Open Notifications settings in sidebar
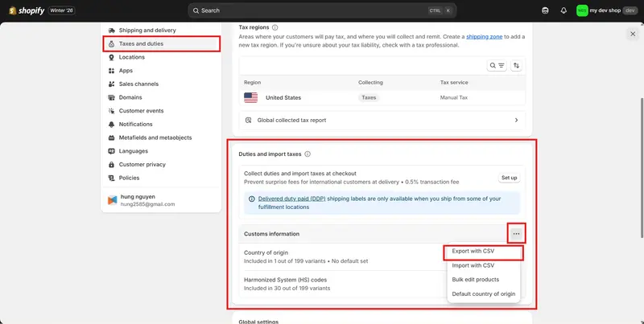This screenshot has height=324, width=644. click(x=161, y=125)
